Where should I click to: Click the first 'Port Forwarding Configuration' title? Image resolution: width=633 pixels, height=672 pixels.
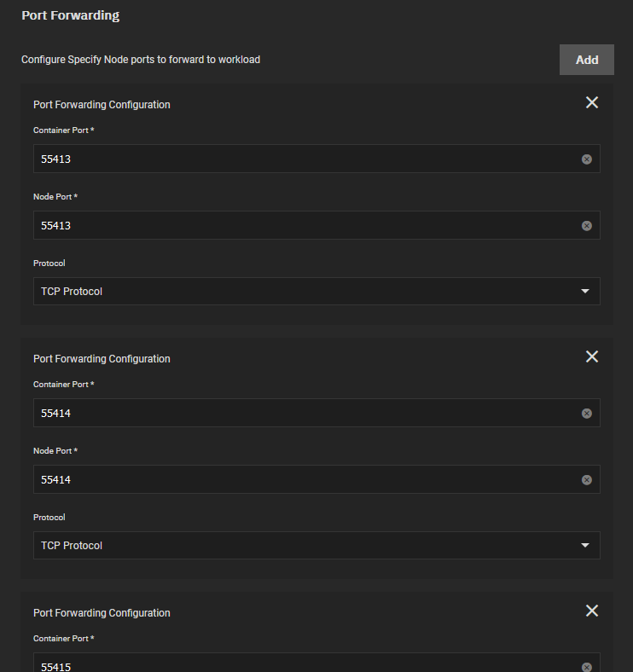(x=102, y=105)
